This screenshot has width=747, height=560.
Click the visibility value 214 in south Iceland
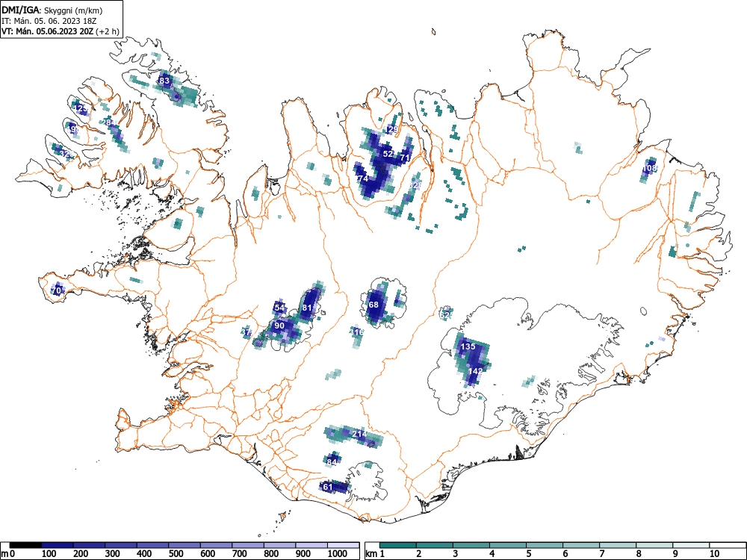[360, 434]
